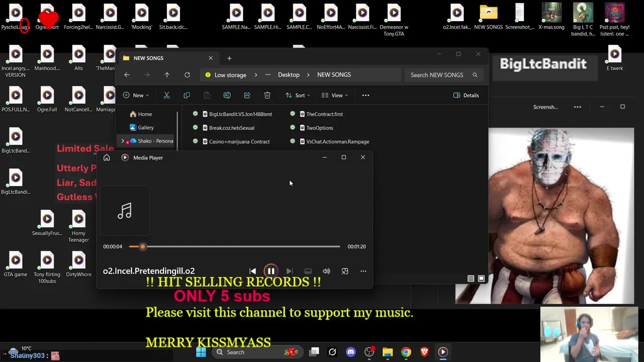Viewport: 644px width, 362px height.
Task: Switch File Explorer to details list view
Action: (471, 279)
